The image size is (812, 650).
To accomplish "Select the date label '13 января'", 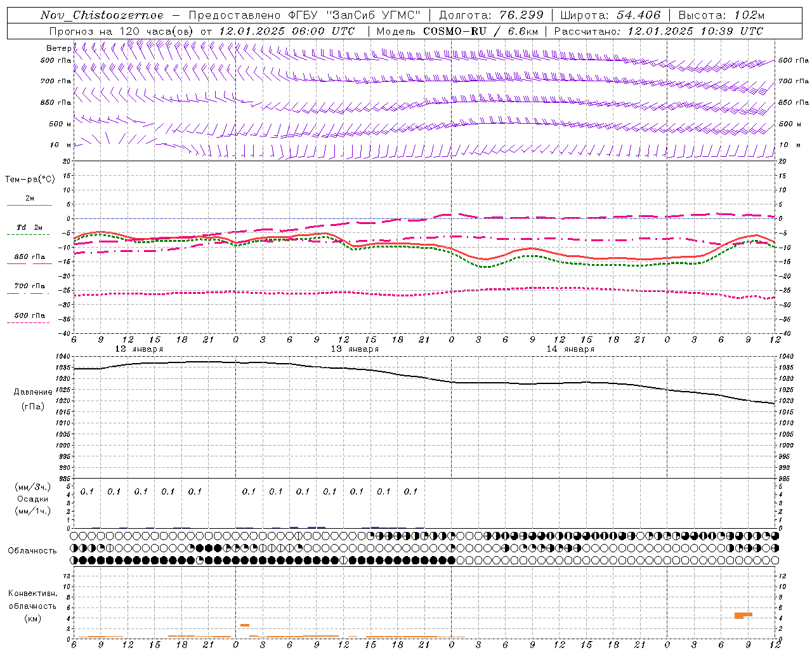I will click(355, 349).
